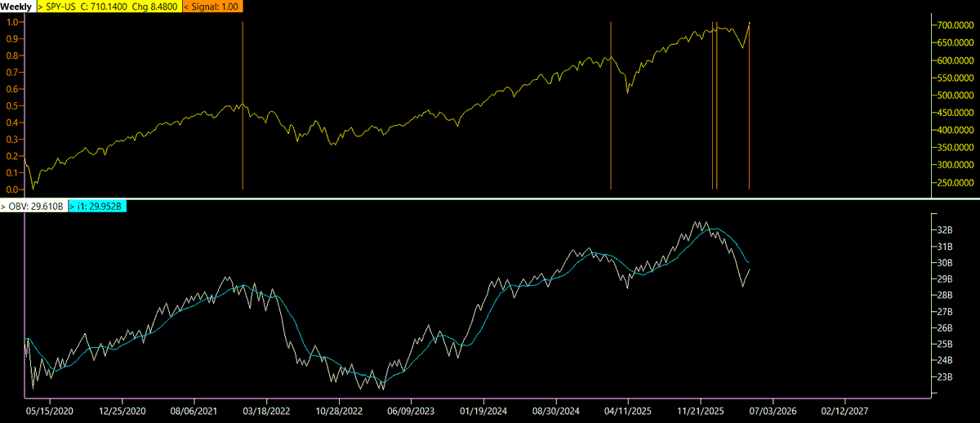Viewport: 980px width, 423px height.
Task: Click the 0.0 signal axis value
Action: click(x=11, y=189)
